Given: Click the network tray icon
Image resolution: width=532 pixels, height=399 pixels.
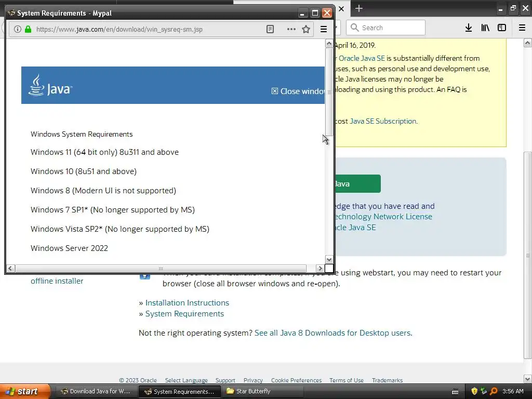Looking at the screenshot, I should pyautogui.click(x=484, y=391).
